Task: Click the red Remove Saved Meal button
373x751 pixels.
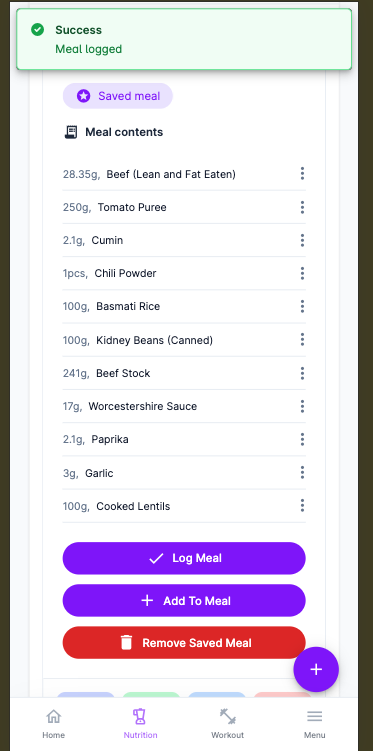Action: (x=184, y=643)
